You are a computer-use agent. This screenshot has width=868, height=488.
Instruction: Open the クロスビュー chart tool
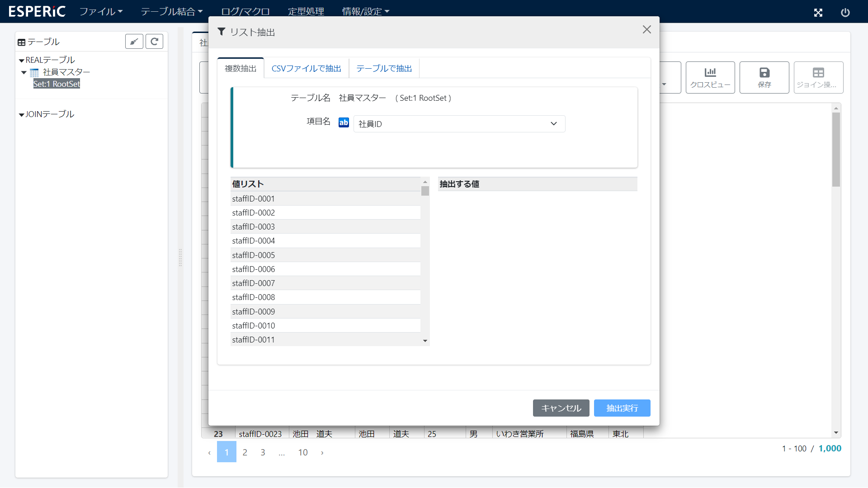(x=710, y=77)
